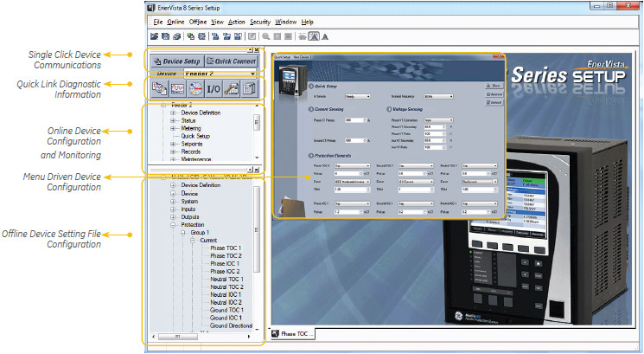Open the Ground TOC 1 function dropdown
This screenshot has height=354, width=644.
click(x=416, y=165)
